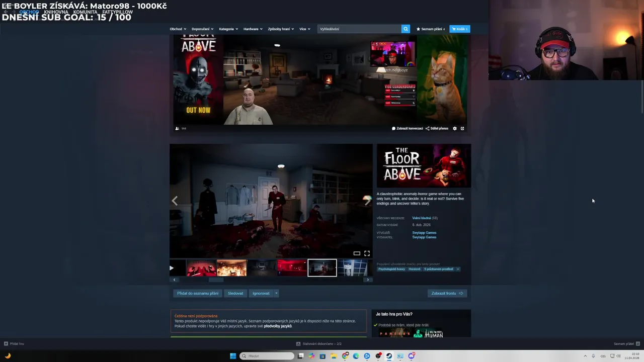
Task: Focus the Vyhledávání search field
Action: click(x=360, y=29)
